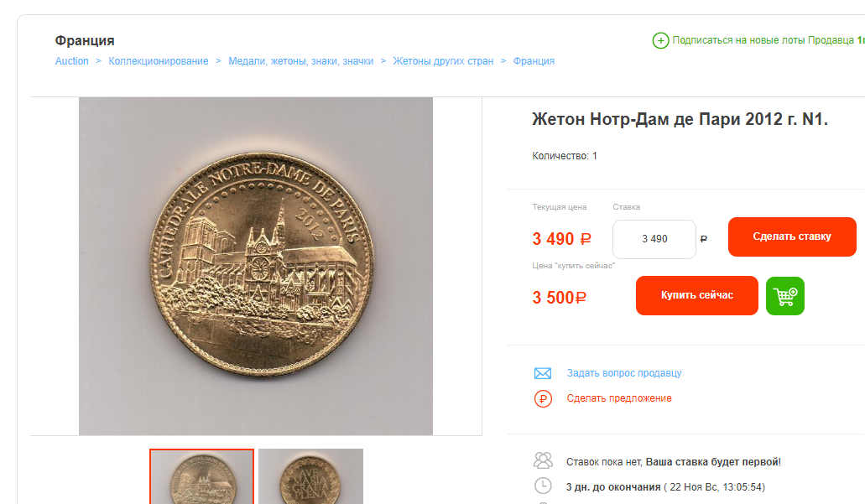This screenshot has height=504, width=865.
Task: Click the Купить сейчас button
Action: coord(696,295)
